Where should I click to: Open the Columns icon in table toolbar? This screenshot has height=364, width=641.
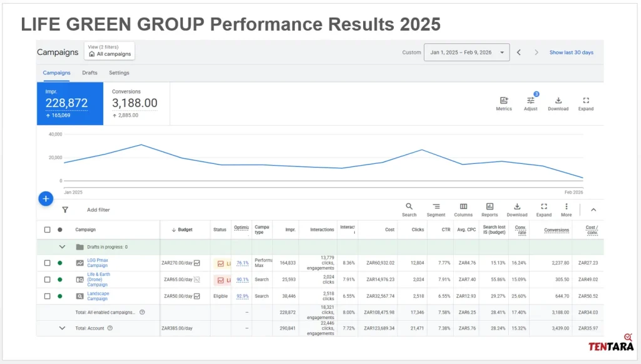click(463, 207)
